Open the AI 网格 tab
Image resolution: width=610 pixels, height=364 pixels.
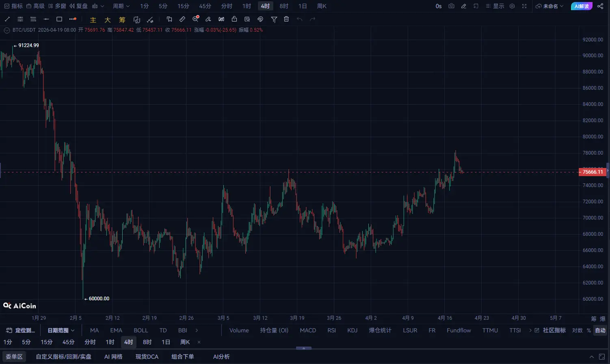113,357
